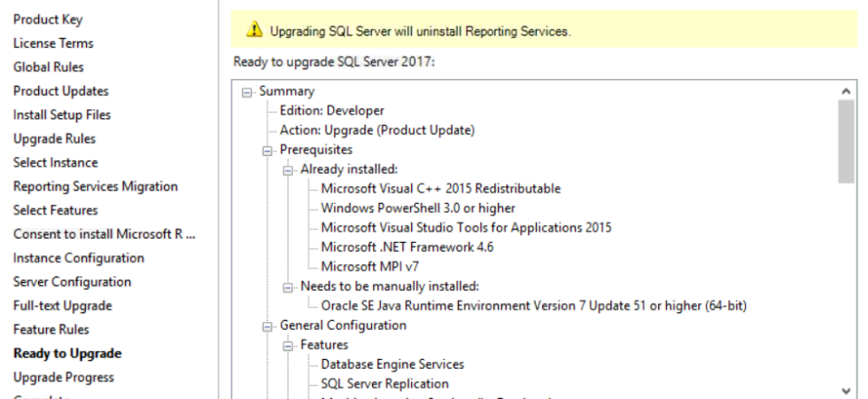The height and width of the screenshot is (399, 868).
Task: Select Database Engine Services in the tree
Action: click(391, 364)
